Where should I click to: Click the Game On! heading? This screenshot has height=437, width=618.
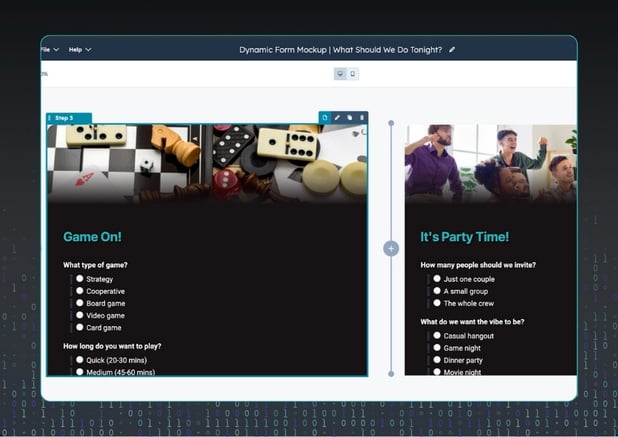pos(92,236)
